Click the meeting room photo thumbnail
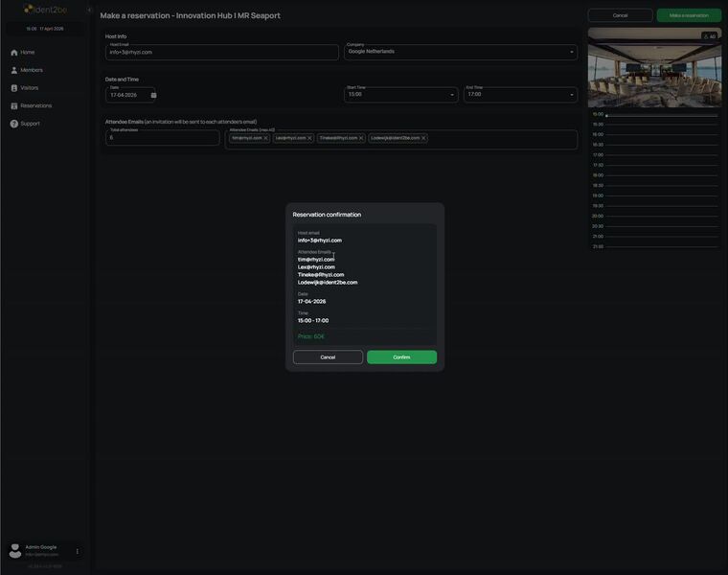 point(654,67)
